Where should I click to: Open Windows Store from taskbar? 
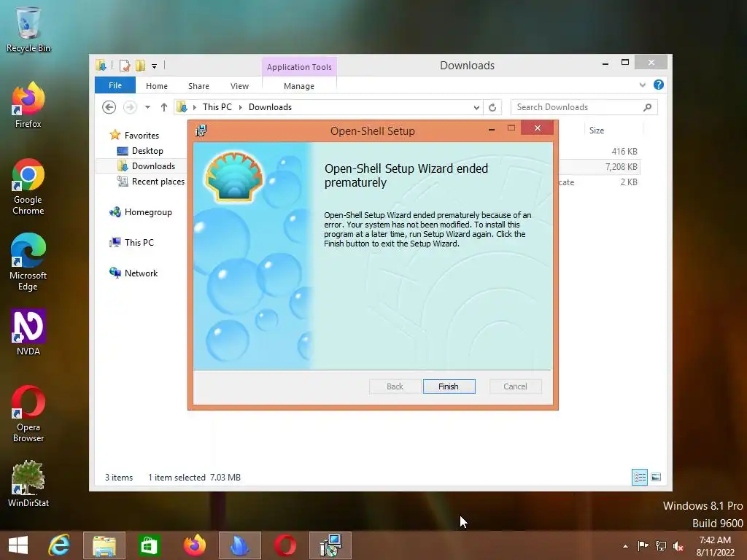pyautogui.click(x=149, y=545)
